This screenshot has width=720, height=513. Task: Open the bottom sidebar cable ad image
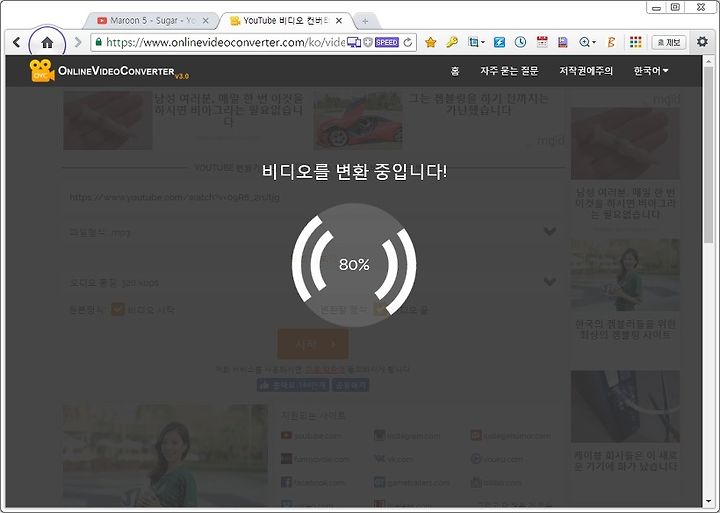click(x=625, y=406)
